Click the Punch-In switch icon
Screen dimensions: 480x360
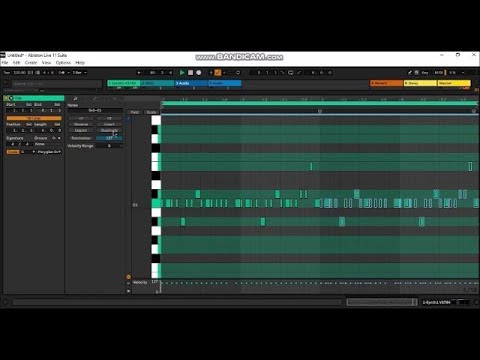click(x=283, y=72)
